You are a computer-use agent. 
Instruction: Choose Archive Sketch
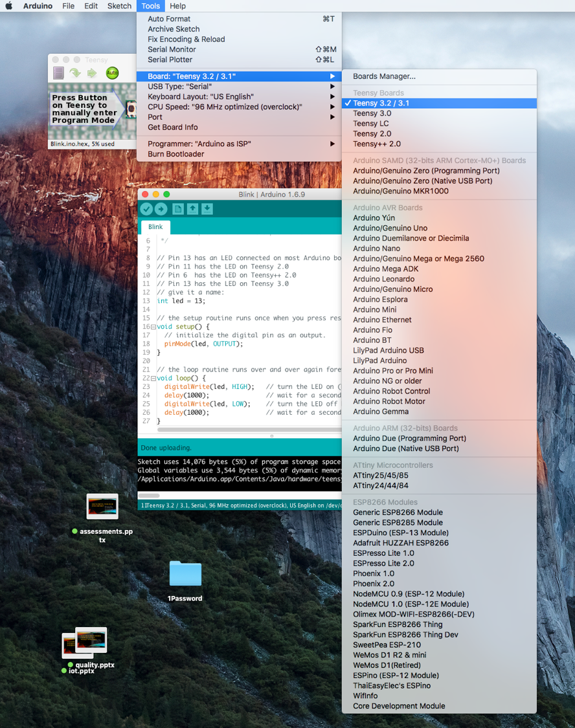(x=239, y=29)
